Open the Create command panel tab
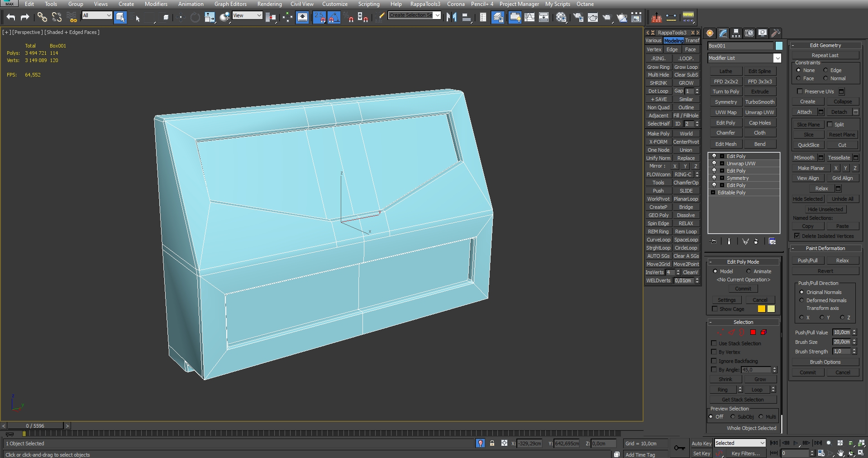868x458 pixels. [710, 33]
